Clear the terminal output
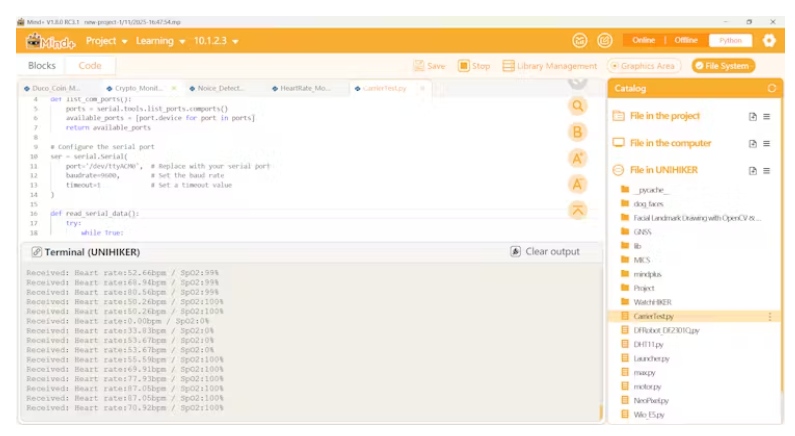Viewport: 795px width, 436px height. click(545, 251)
